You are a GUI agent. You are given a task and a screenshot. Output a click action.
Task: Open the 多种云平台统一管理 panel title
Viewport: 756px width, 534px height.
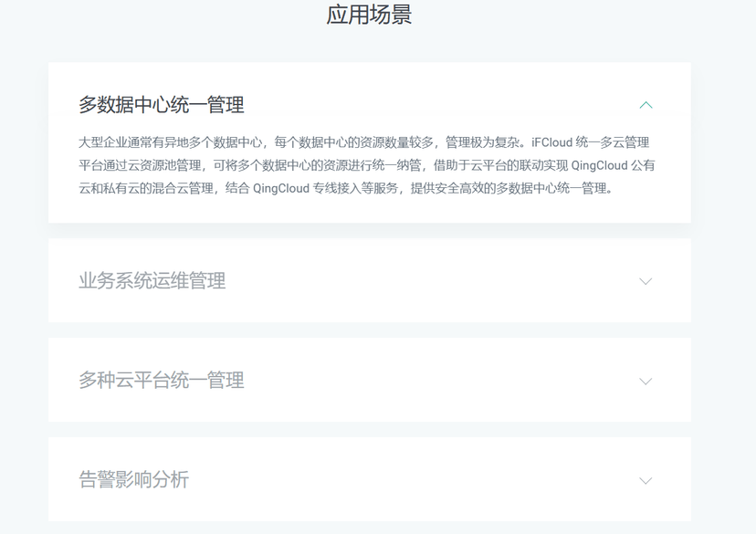point(162,381)
